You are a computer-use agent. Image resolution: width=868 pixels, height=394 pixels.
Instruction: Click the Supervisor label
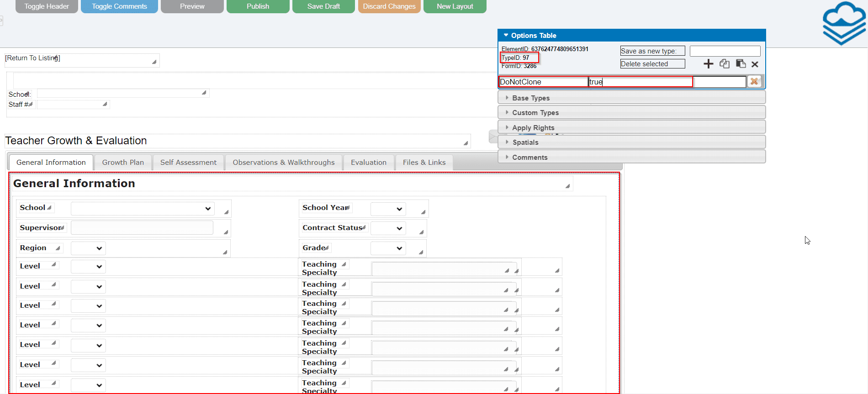(40, 227)
